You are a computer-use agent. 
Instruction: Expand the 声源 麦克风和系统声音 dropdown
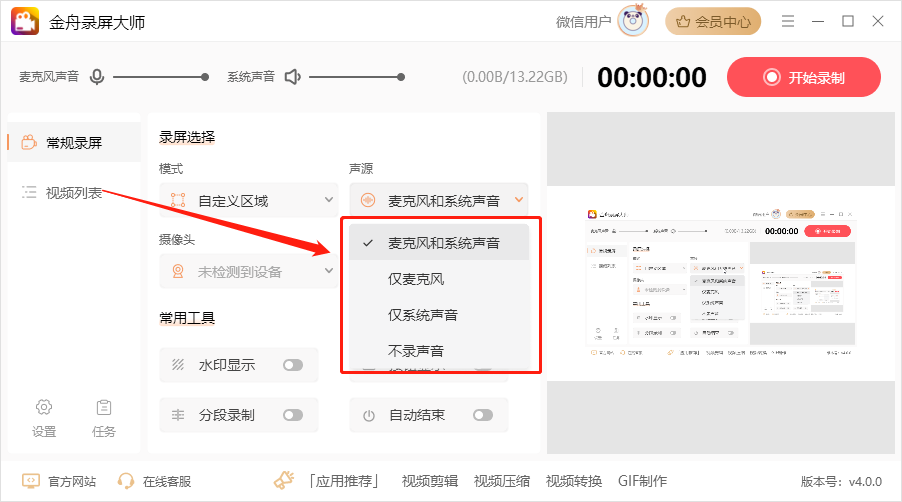(438, 200)
